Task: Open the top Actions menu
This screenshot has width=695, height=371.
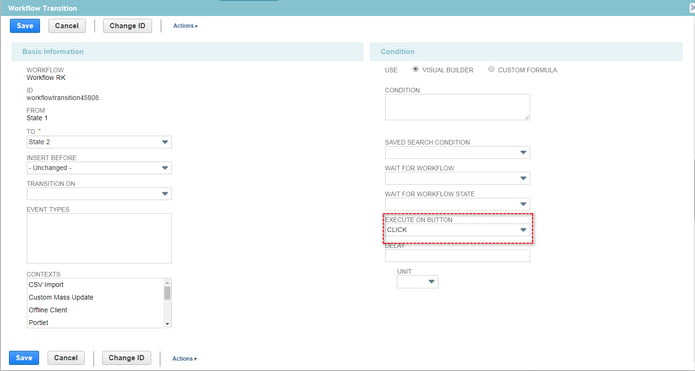Action: tap(185, 26)
